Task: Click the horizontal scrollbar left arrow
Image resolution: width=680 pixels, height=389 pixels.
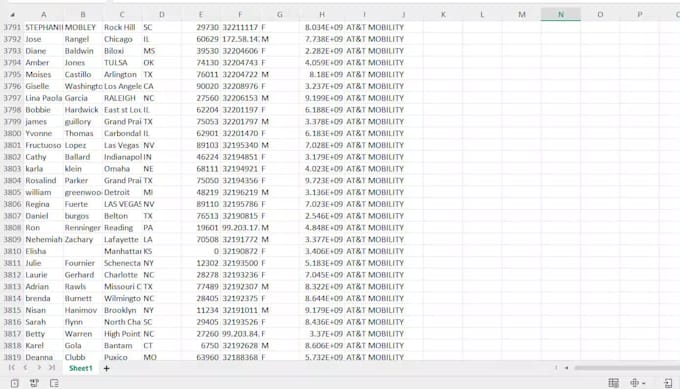Action: 566,368
